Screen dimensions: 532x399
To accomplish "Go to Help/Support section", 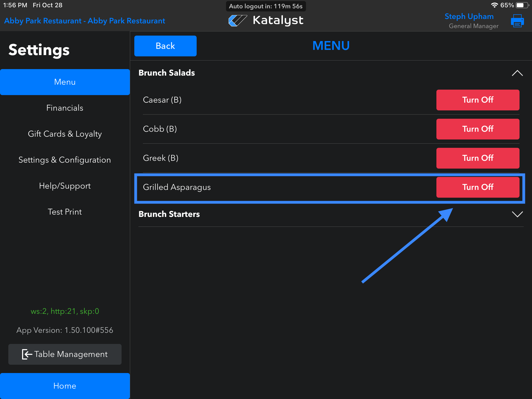I will [65, 186].
